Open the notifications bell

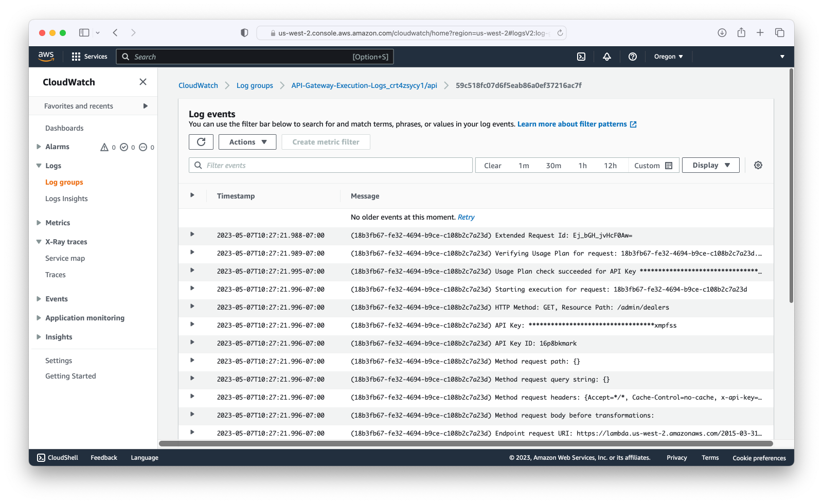607,57
